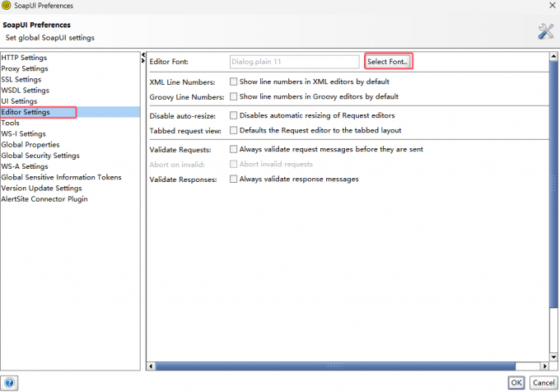Click 'Always validate response messages' label

[x=299, y=179]
